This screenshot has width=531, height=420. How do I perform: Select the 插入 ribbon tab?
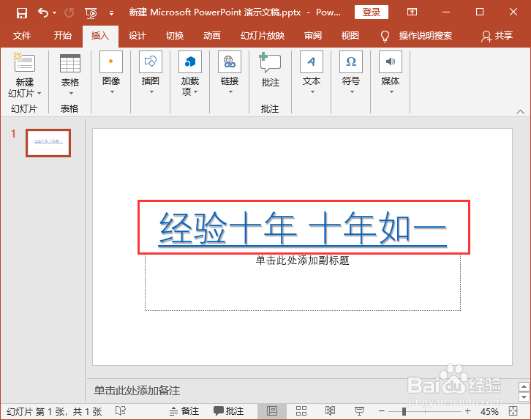[100, 36]
